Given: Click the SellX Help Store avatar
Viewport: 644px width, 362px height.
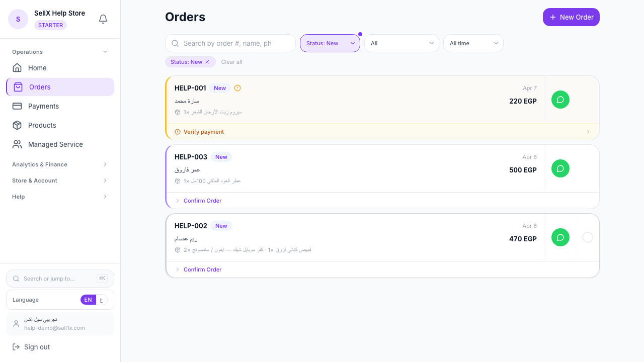Looking at the screenshot, I should (18, 19).
